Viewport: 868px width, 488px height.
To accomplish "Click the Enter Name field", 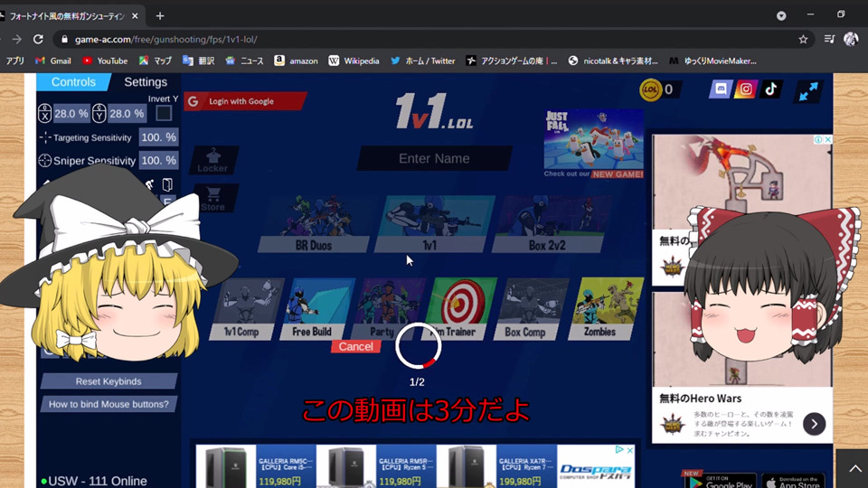I will 434,158.
